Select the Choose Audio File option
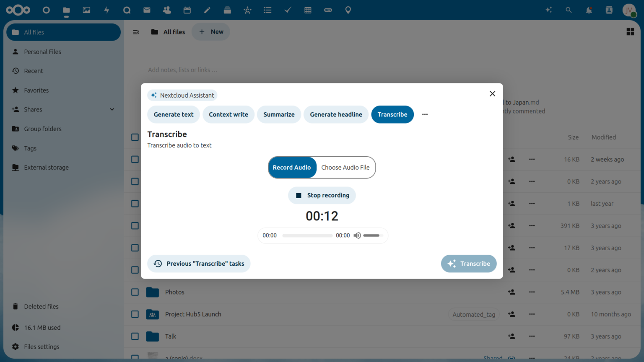Viewport: 644px width, 362px height. pyautogui.click(x=345, y=167)
